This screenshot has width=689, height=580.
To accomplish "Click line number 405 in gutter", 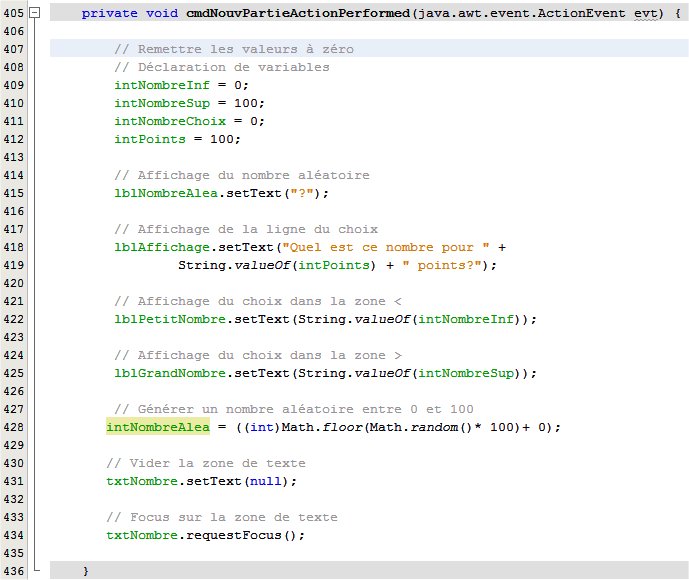I will (x=14, y=13).
